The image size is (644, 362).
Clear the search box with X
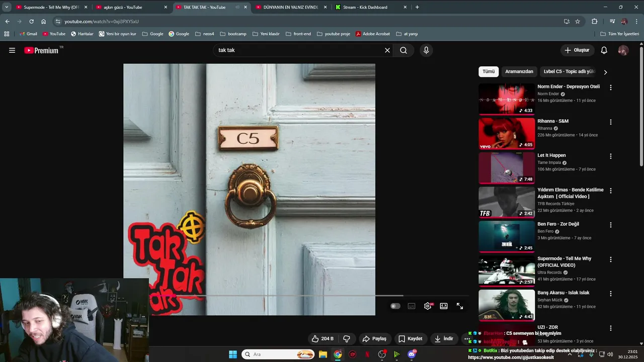[x=387, y=50]
